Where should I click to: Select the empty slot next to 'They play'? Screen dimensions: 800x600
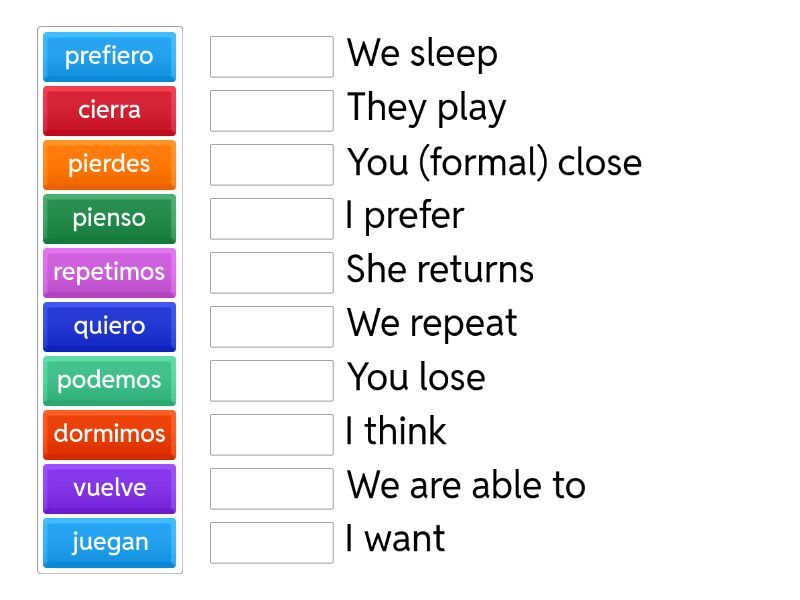(x=271, y=111)
